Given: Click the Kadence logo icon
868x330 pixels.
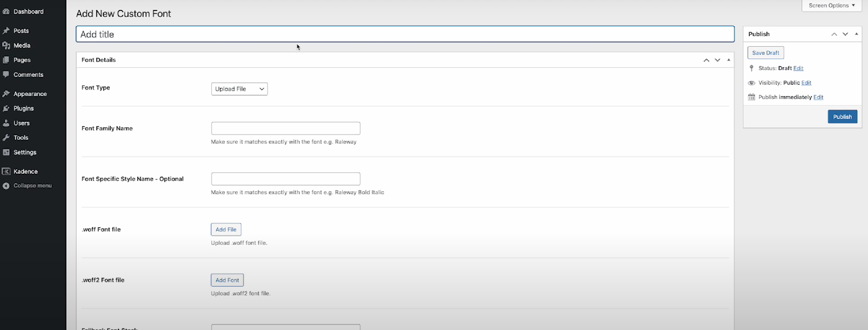Looking at the screenshot, I should [6, 171].
